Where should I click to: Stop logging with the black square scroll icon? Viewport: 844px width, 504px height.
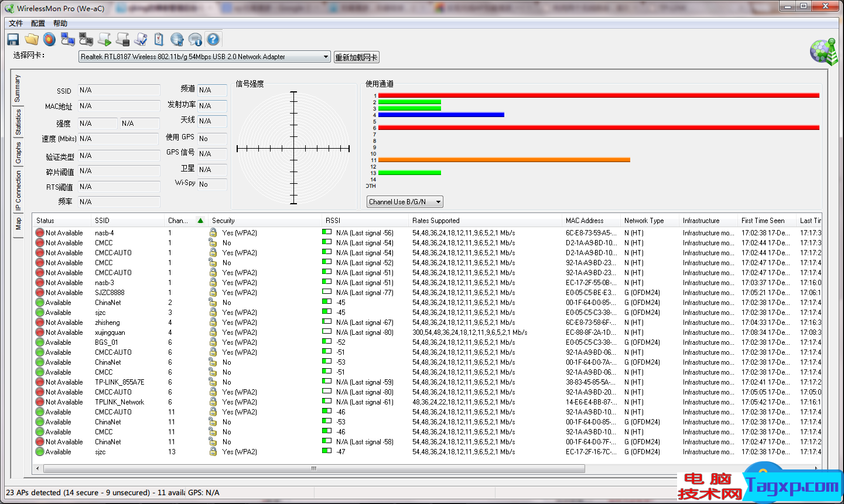coord(122,39)
